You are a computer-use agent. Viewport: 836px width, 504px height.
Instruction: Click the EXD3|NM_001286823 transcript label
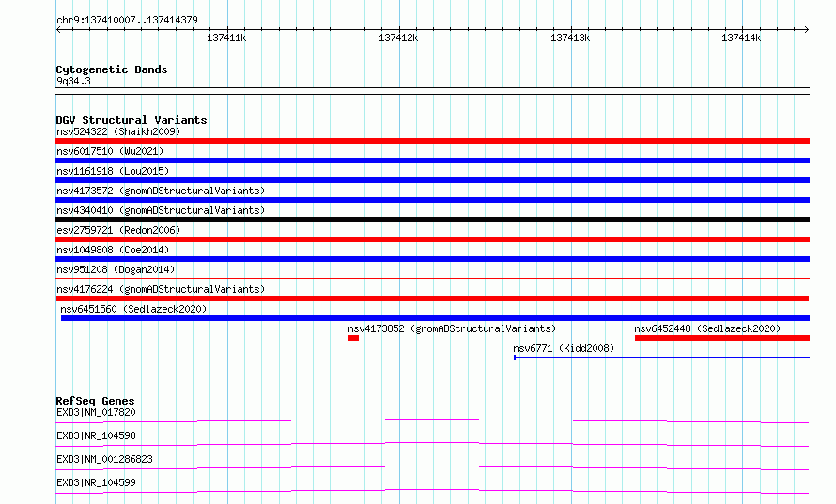point(104,459)
